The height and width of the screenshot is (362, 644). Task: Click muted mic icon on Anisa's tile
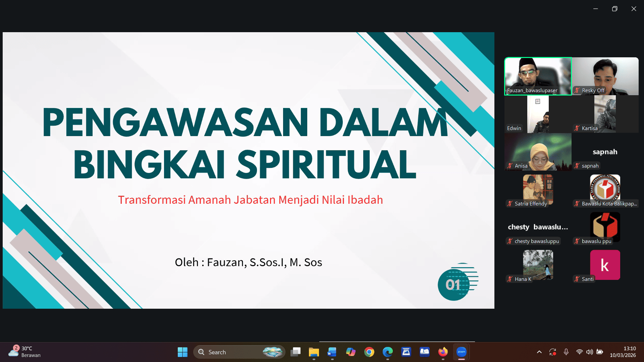coord(510,166)
